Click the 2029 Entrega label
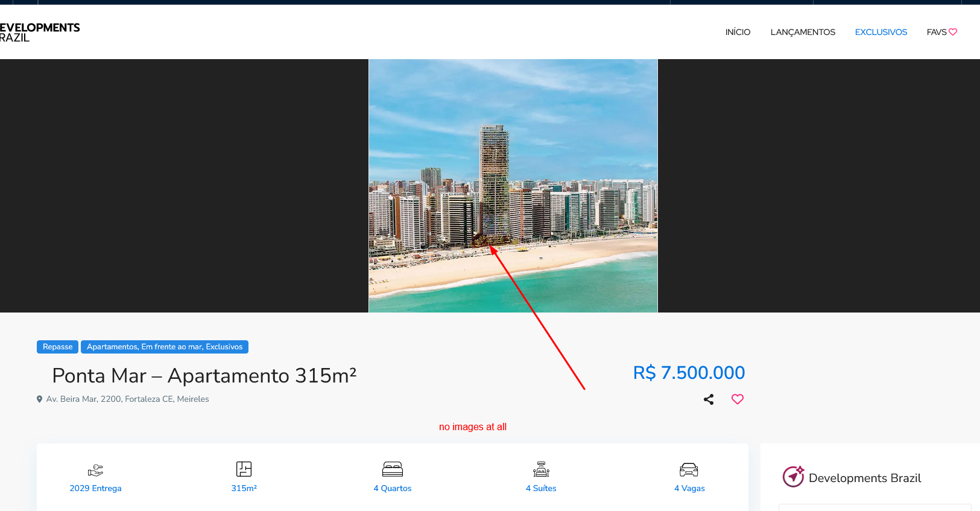The image size is (980, 511). (95, 489)
